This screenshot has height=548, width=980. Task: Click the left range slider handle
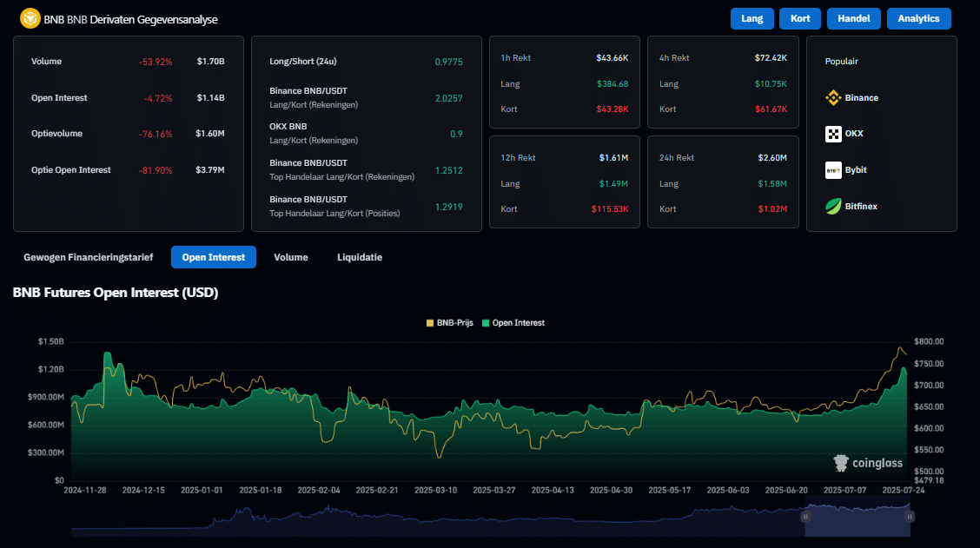click(805, 517)
